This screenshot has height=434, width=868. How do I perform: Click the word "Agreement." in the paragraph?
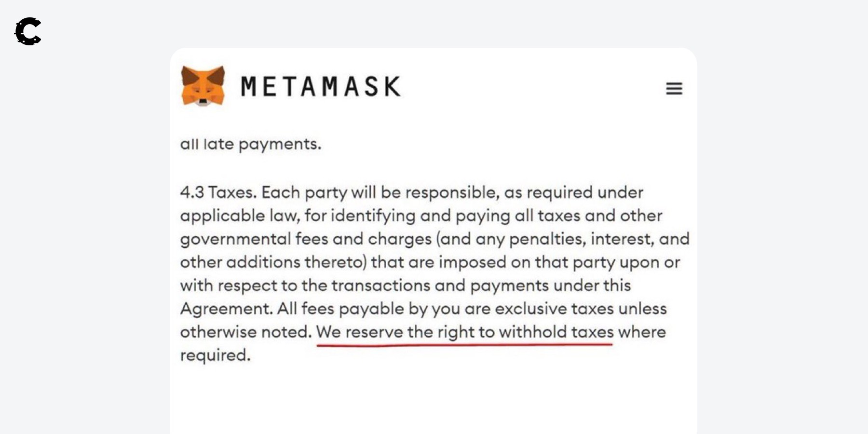pyautogui.click(x=226, y=309)
